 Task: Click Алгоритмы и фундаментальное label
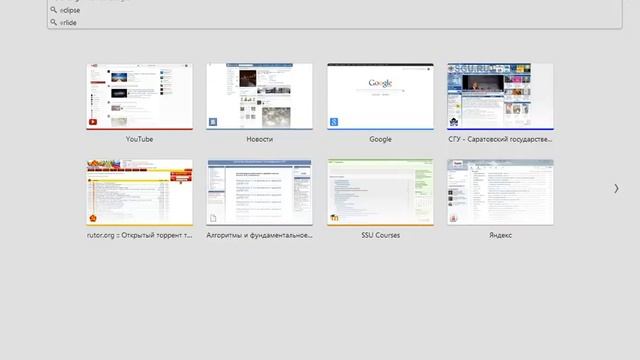click(x=260, y=236)
